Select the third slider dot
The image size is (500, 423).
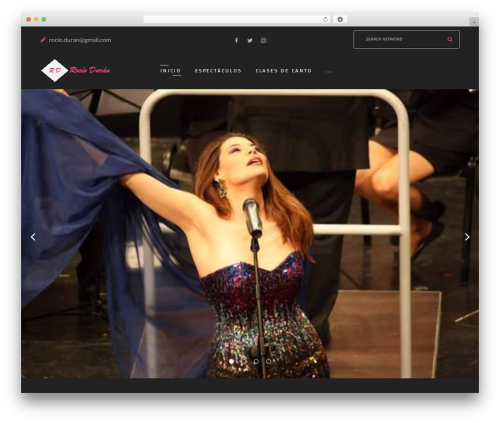256,361
